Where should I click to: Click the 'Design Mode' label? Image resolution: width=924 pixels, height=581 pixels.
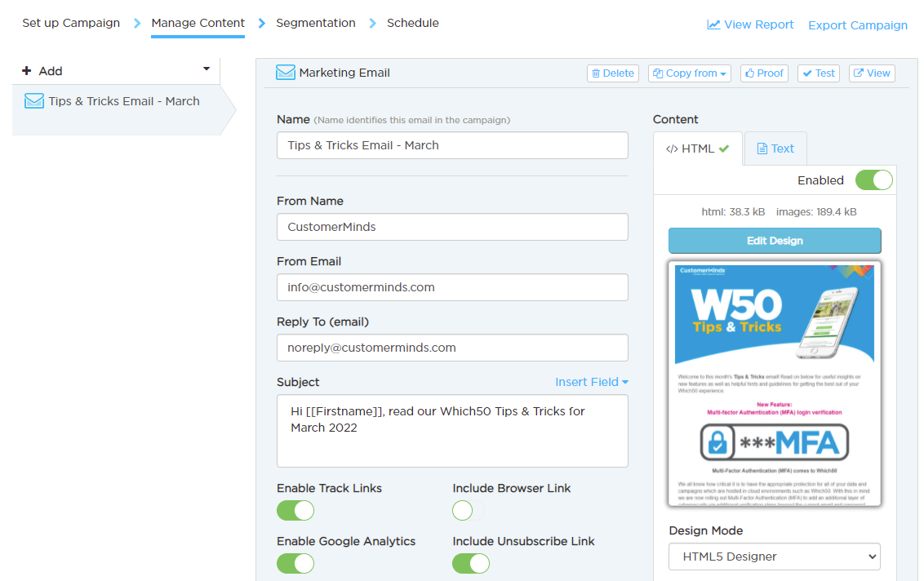[x=706, y=531]
